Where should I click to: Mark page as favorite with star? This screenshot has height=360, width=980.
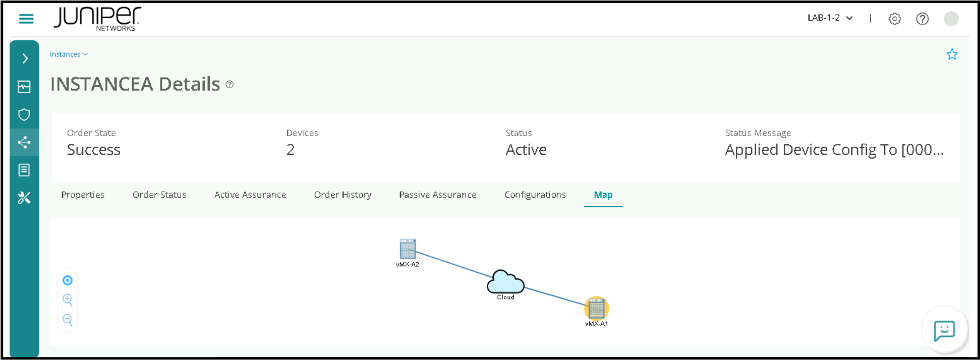pyautogui.click(x=951, y=54)
